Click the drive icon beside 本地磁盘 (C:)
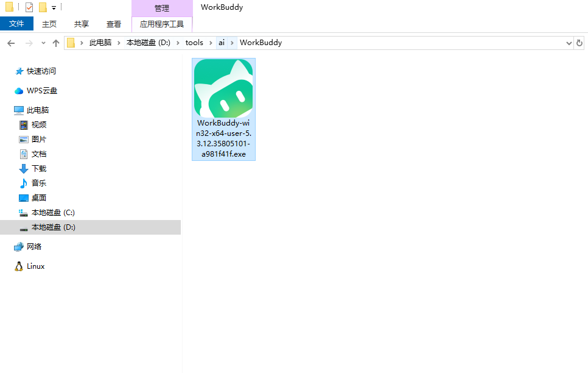Image resolution: width=588 pixels, height=373 pixels. pos(23,213)
